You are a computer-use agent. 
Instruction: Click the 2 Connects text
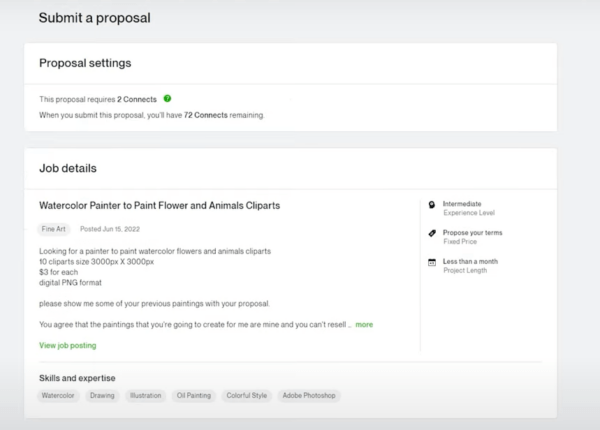click(137, 99)
